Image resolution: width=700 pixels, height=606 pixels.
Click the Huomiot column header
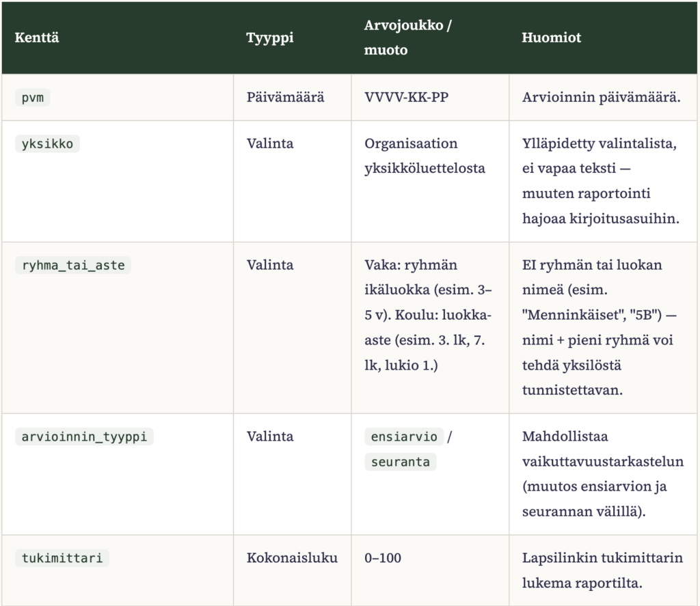[x=552, y=38]
